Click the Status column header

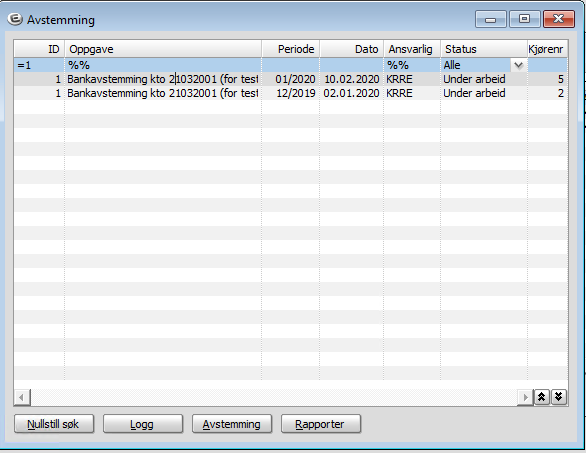pyautogui.click(x=484, y=49)
